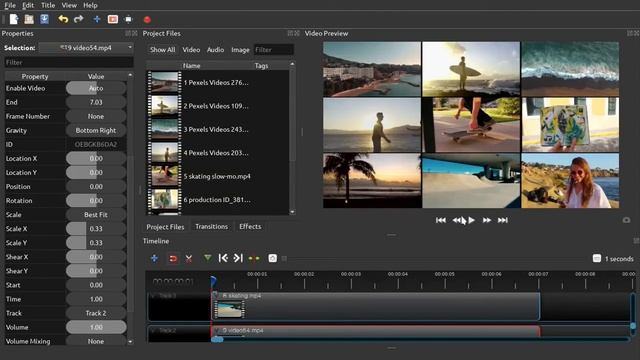This screenshot has width=640, height=360.
Task: Open the Help menu
Action: point(90,5)
